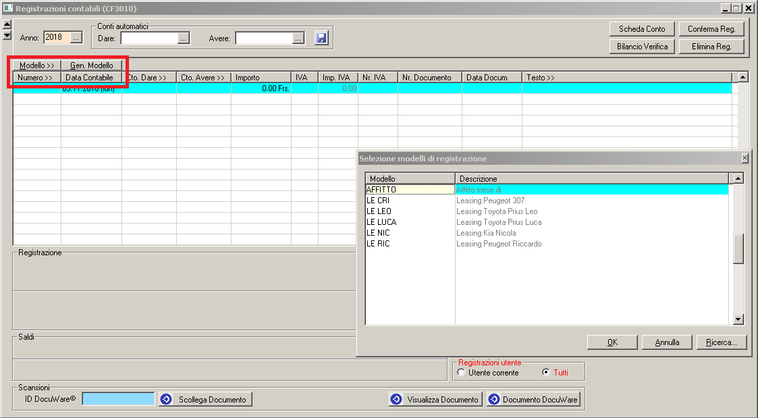Open the Avere account lookup button
Viewport: 758px width, 418px height.
click(298, 39)
